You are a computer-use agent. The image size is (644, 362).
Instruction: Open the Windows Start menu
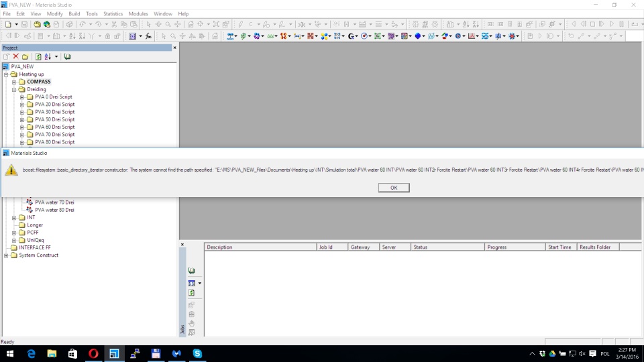(x=10, y=353)
